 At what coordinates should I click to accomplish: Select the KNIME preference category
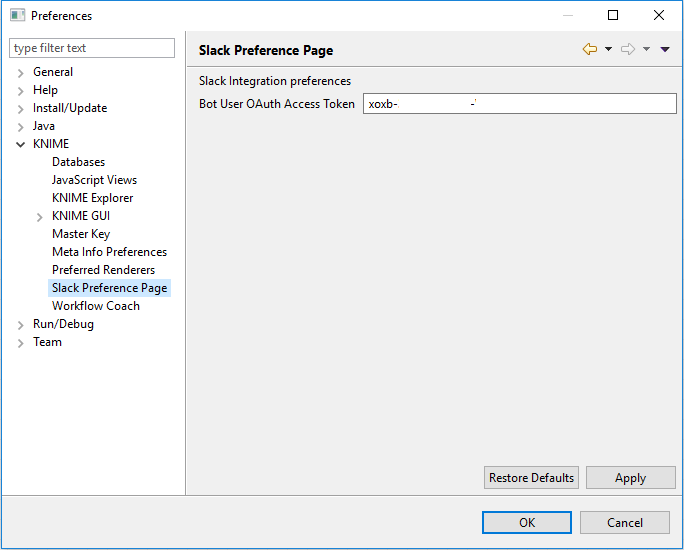point(51,144)
